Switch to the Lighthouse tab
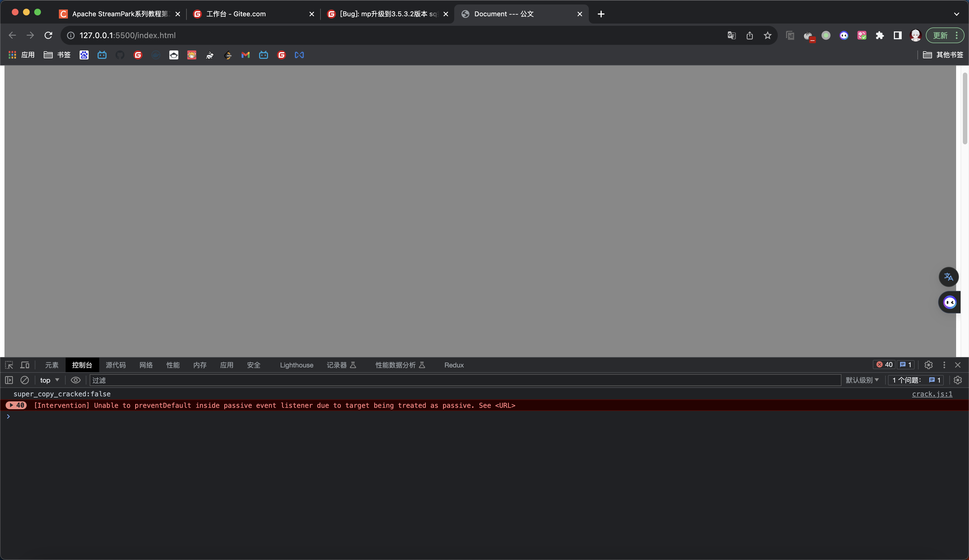 click(x=296, y=365)
